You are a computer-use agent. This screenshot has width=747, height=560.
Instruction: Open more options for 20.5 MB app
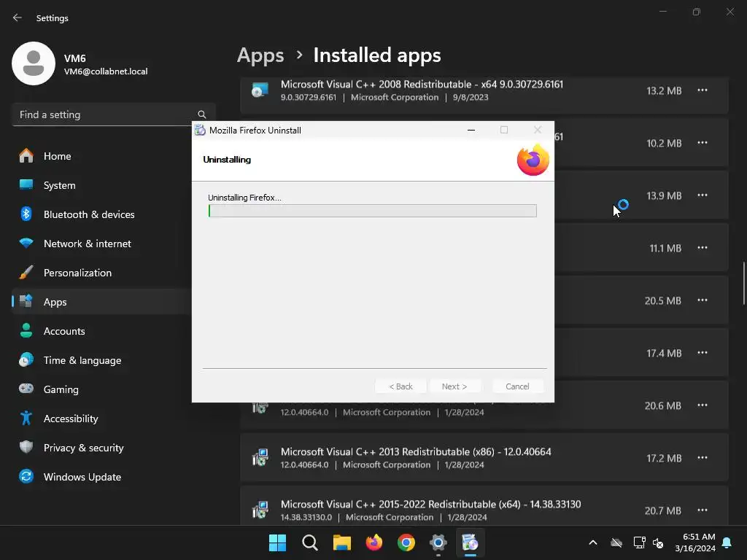pos(703,300)
